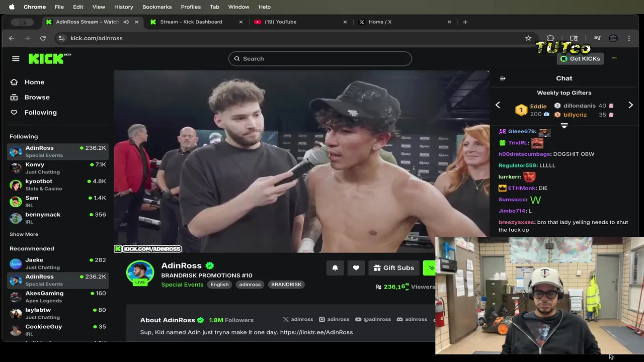
Task: Open CookieeGuy in Recommended list
Action: [x=58, y=330]
